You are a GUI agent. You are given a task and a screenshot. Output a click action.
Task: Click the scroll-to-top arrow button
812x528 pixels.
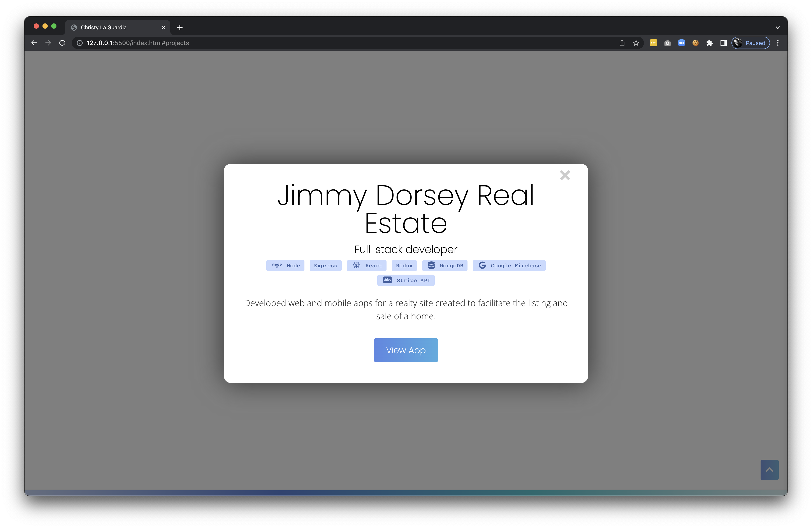pyautogui.click(x=769, y=470)
